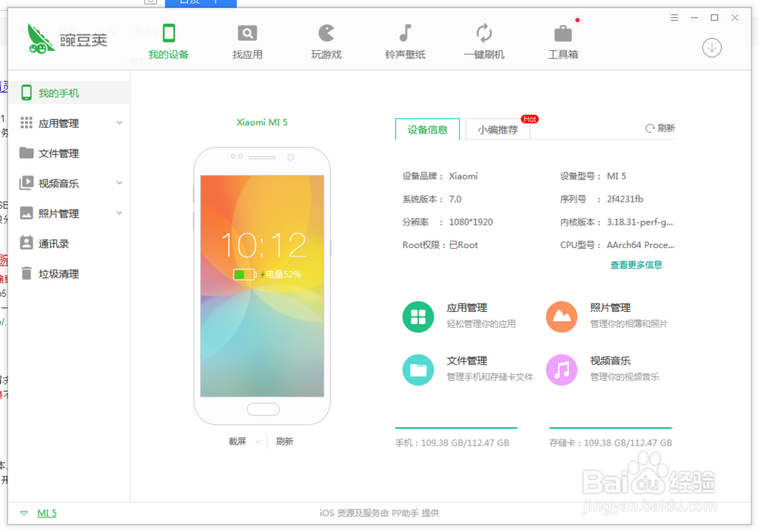Click the 豌豆荚 logo
Image resolution: width=759 pixels, height=532 pixels.
point(67,39)
